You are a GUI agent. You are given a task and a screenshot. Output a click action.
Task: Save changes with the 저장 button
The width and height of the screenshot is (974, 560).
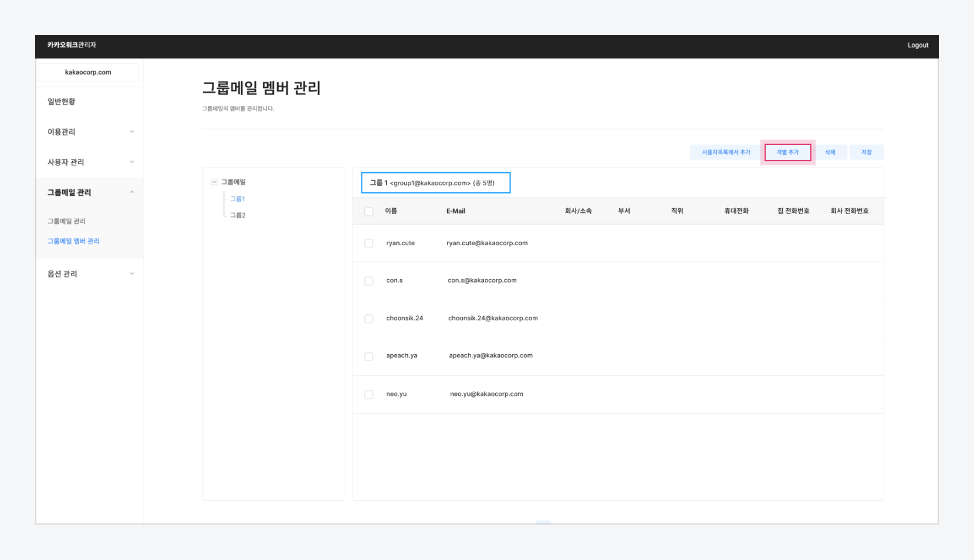point(866,152)
